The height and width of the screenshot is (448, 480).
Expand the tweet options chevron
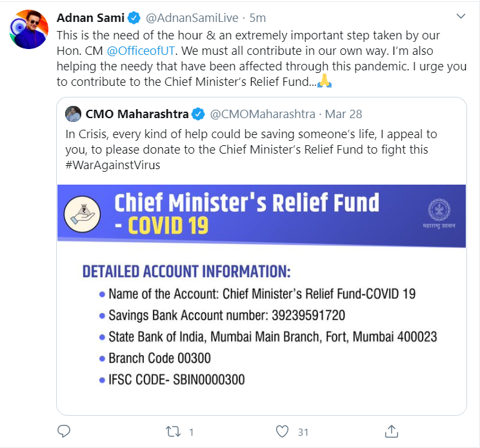460,17
